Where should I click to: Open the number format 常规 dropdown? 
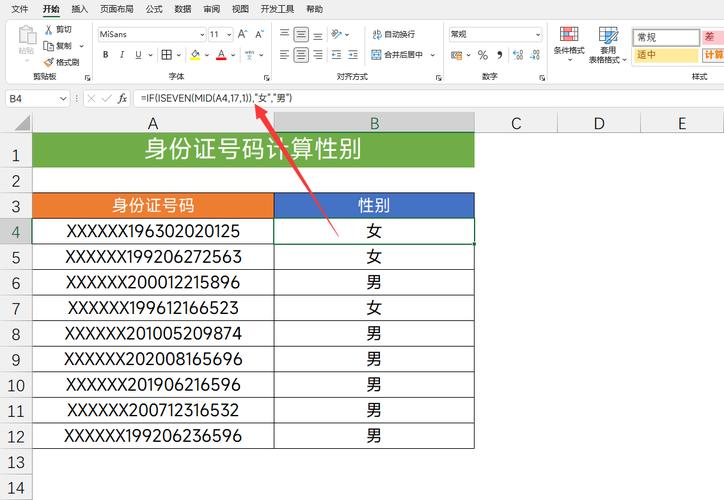click(x=538, y=35)
